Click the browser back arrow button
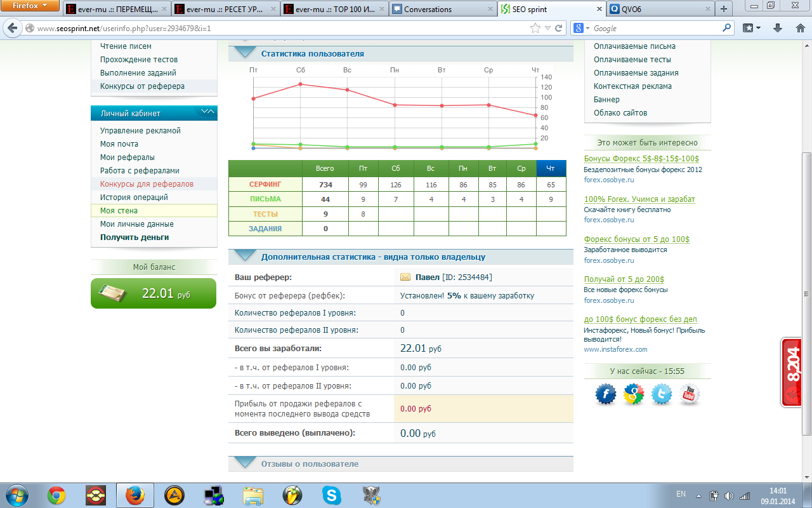Viewport: 812px width, 508px height. [13, 28]
